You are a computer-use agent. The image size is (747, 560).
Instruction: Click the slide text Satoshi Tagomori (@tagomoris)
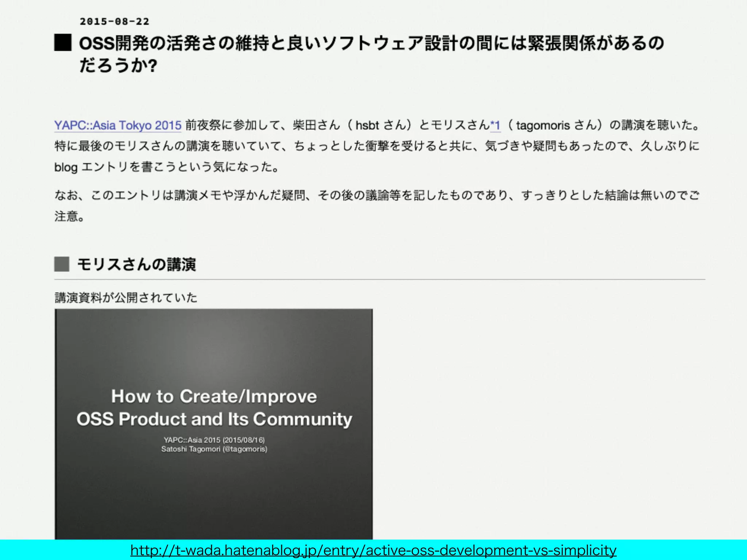[214, 449]
